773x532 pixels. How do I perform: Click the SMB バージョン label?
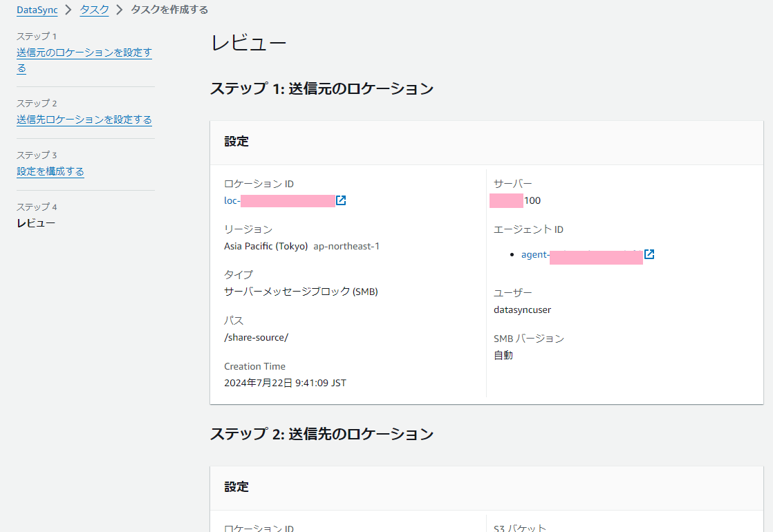tap(529, 339)
